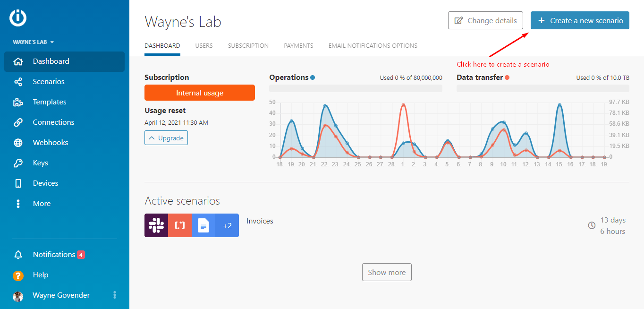
Task: Toggle the Operations blue legend dot
Action: 313,77
